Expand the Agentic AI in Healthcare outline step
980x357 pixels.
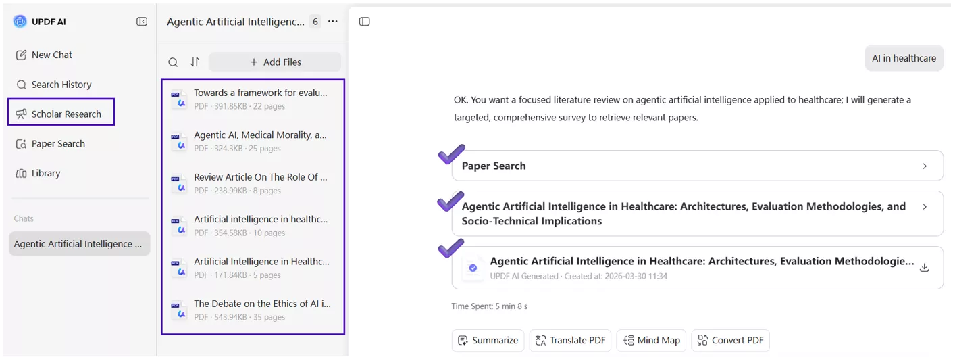tap(925, 207)
